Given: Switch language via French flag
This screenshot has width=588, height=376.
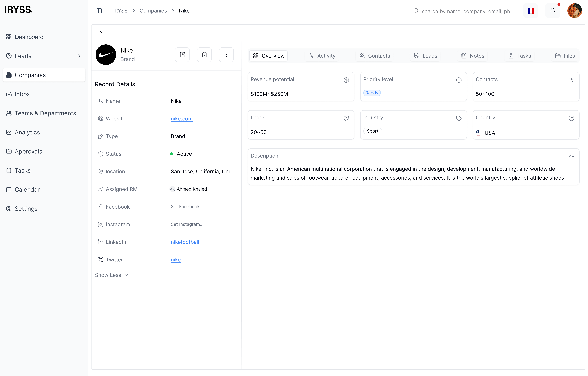Looking at the screenshot, I should click(x=531, y=11).
